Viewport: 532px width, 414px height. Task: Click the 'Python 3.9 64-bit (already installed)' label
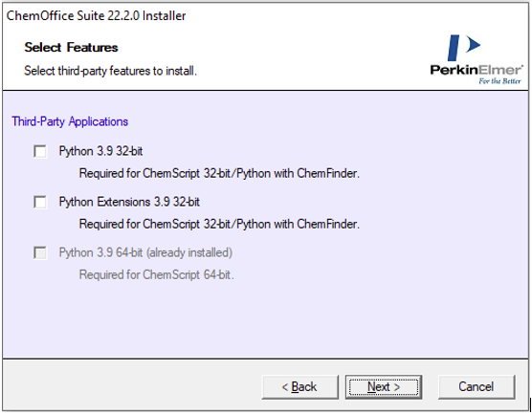click(x=145, y=253)
